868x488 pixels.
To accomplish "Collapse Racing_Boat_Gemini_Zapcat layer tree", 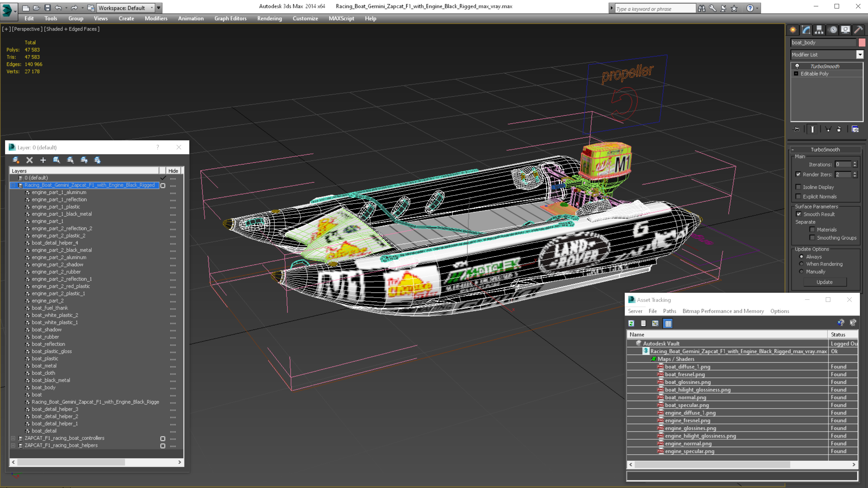I will (13, 185).
